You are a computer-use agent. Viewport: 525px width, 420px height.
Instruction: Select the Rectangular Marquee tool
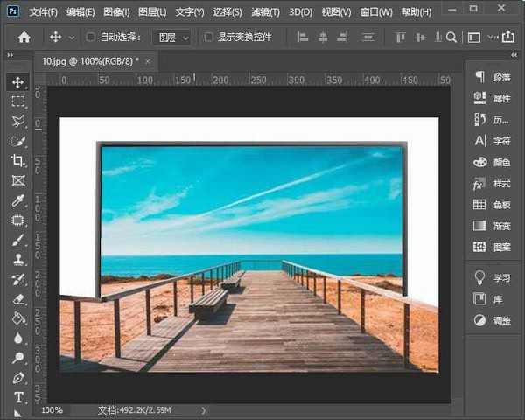(17, 101)
